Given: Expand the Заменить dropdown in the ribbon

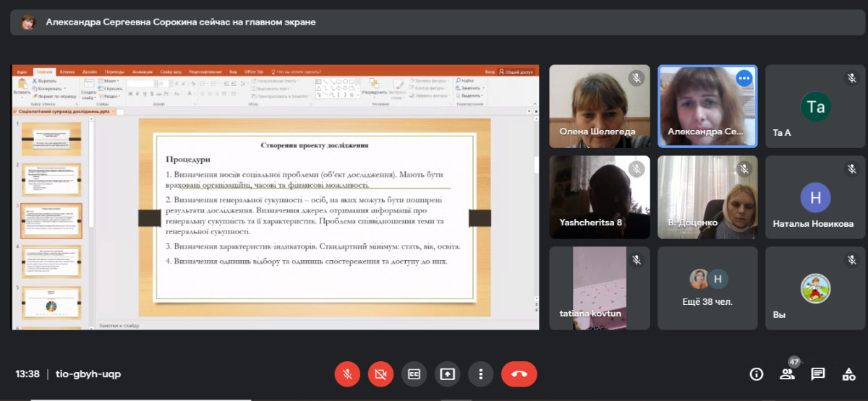Looking at the screenshot, I should click(x=471, y=88).
